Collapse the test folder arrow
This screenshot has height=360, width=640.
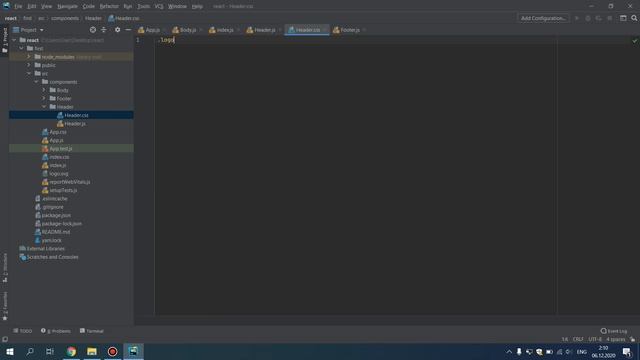pos(22,48)
